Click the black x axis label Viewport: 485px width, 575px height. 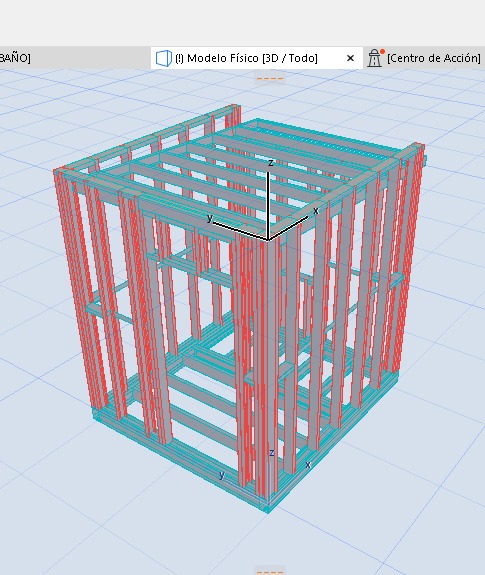click(316, 211)
